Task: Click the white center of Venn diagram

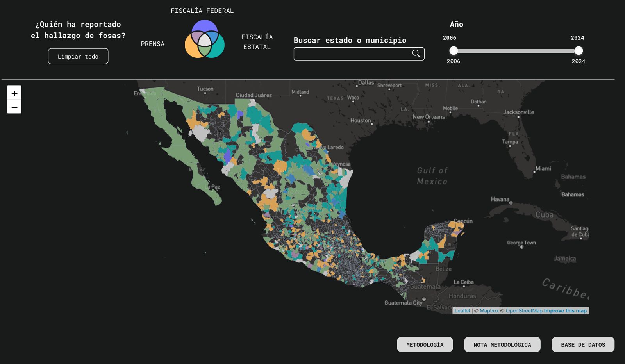Action: (x=205, y=40)
